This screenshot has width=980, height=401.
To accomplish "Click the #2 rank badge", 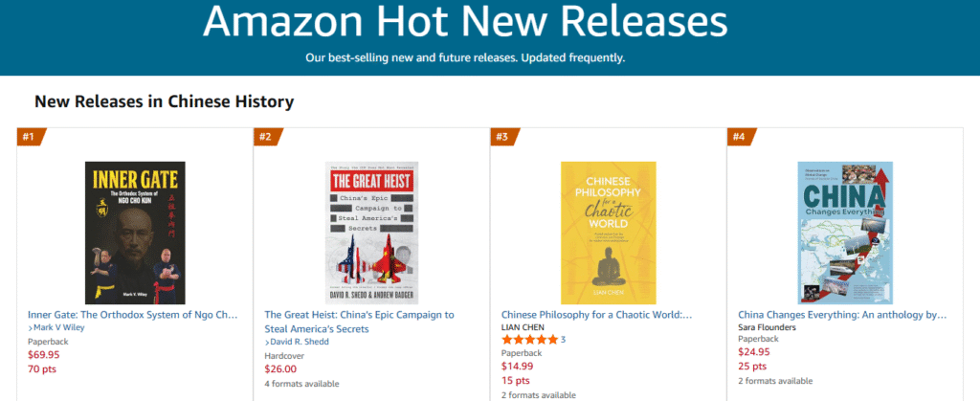I will [266, 137].
